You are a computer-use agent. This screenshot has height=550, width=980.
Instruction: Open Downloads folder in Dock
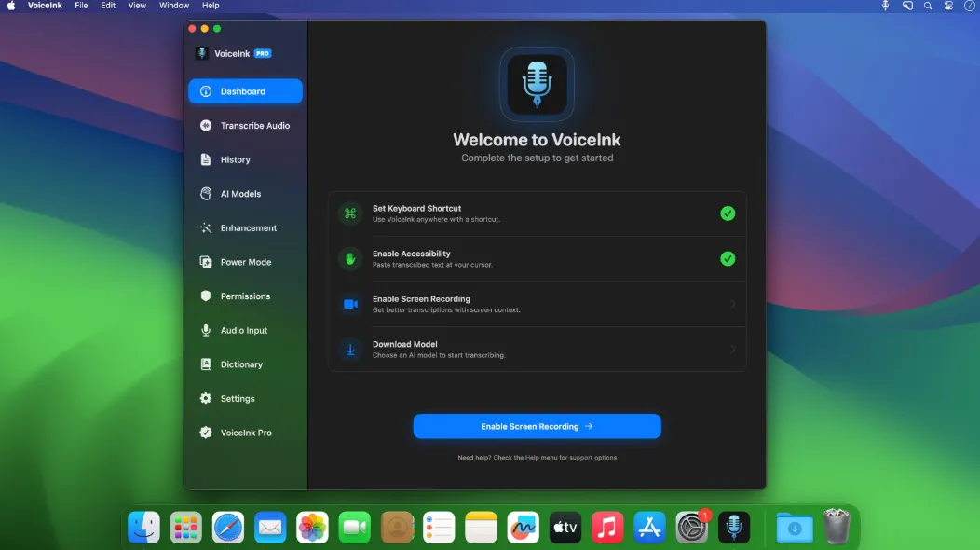(795, 528)
